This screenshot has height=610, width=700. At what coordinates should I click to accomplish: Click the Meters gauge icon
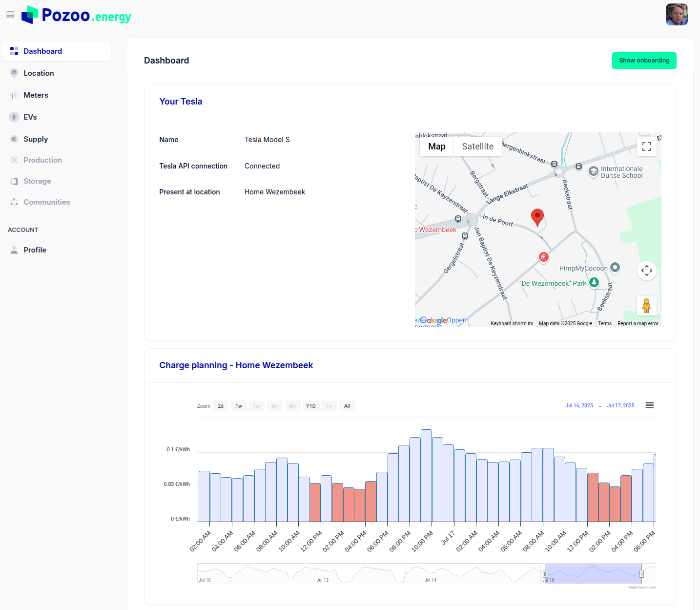coord(14,95)
